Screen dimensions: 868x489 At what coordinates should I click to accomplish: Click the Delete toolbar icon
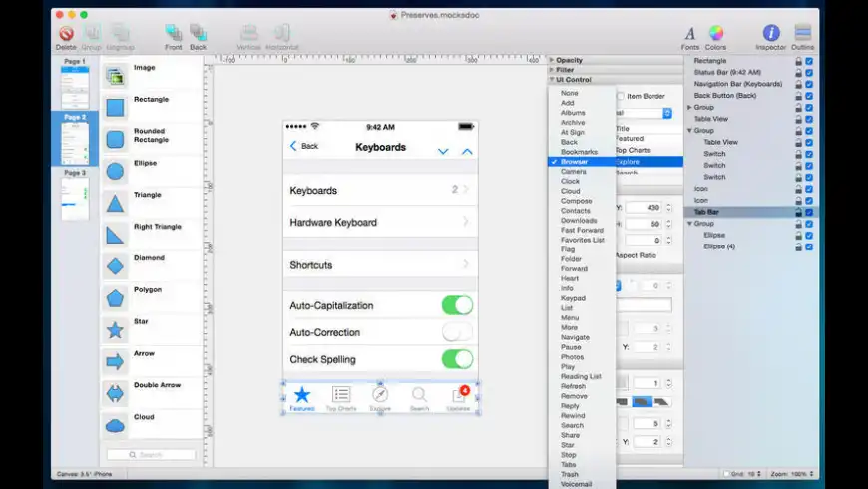click(x=66, y=34)
